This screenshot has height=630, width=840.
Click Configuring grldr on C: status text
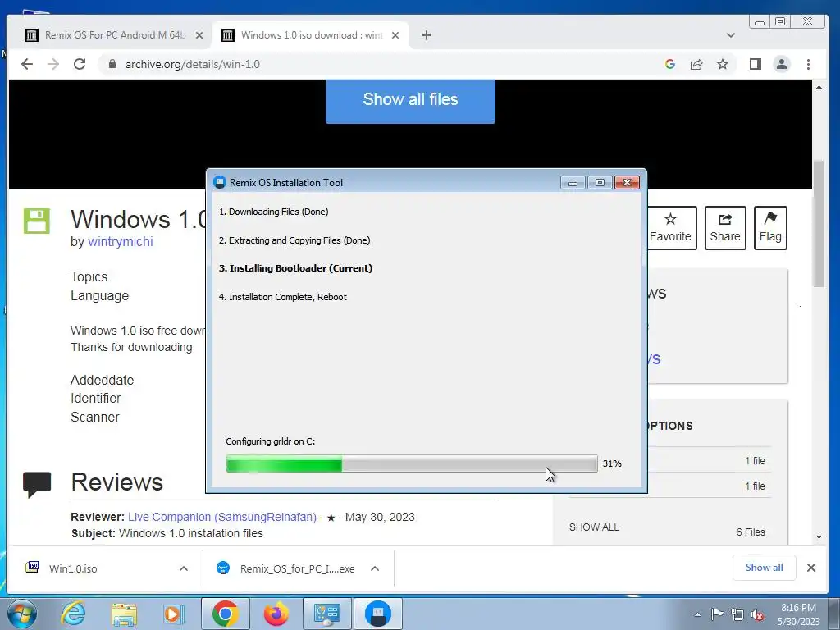[x=271, y=441]
